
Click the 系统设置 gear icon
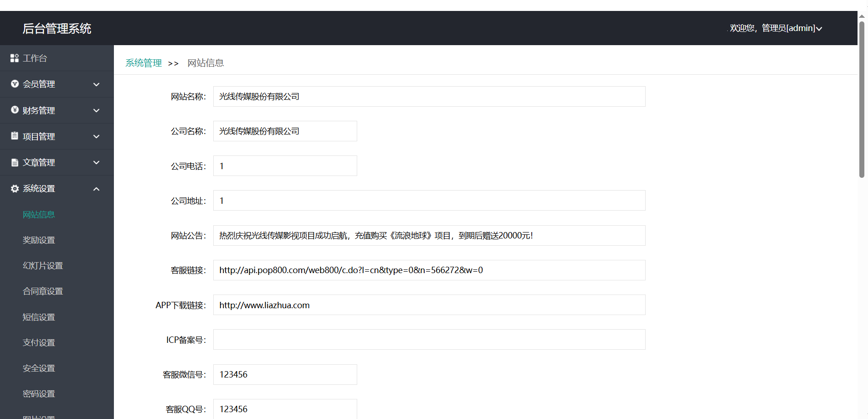click(15, 188)
